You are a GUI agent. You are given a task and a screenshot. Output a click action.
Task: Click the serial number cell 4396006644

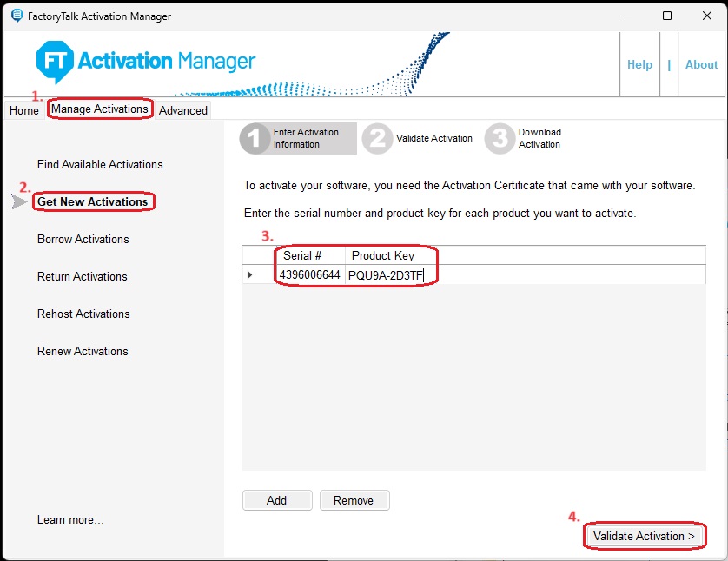[310, 274]
